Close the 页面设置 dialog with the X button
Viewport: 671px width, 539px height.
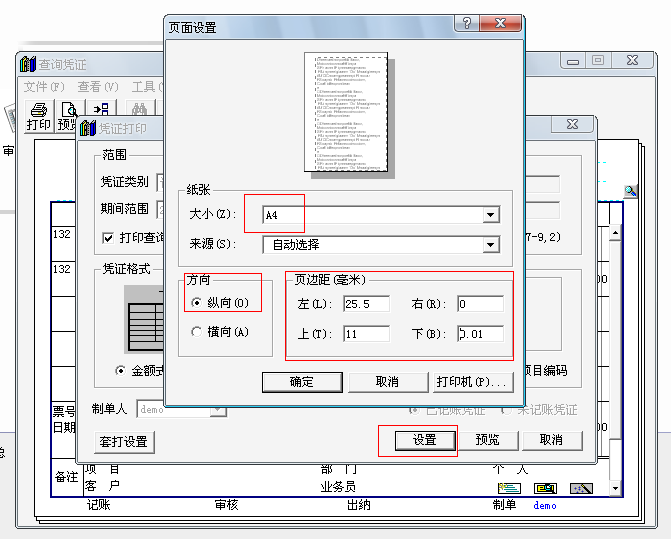point(501,25)
